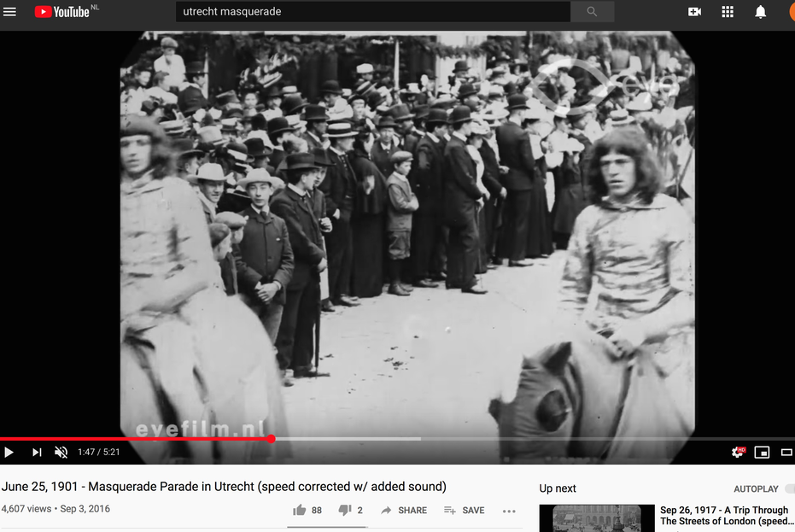The image size is (795, 532).
Task: Play the paused video
Action: [x=9, y=452]
